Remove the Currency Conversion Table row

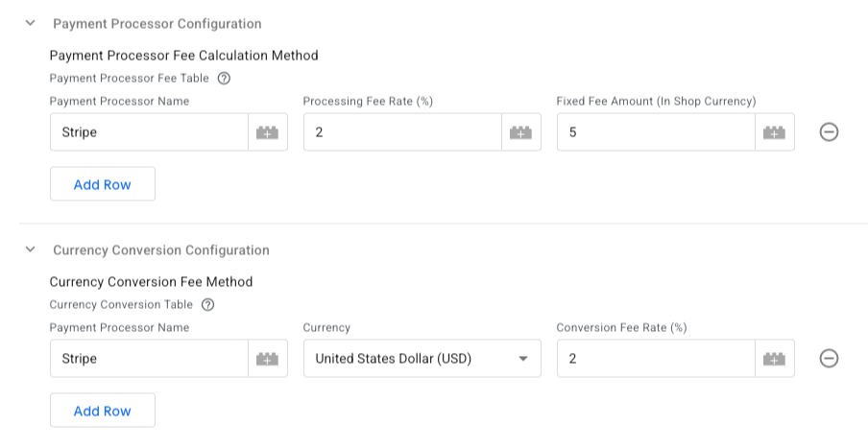click(830, 359)
